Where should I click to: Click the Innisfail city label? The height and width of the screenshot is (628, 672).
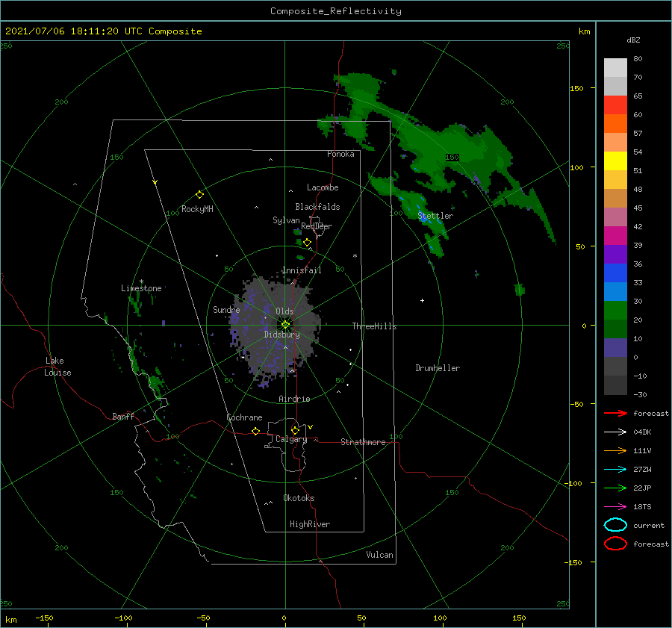(x=302, y=270)
